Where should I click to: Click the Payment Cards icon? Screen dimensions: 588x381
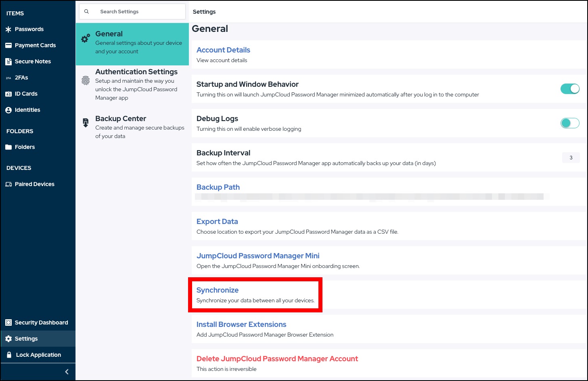(x=8, y=46)
